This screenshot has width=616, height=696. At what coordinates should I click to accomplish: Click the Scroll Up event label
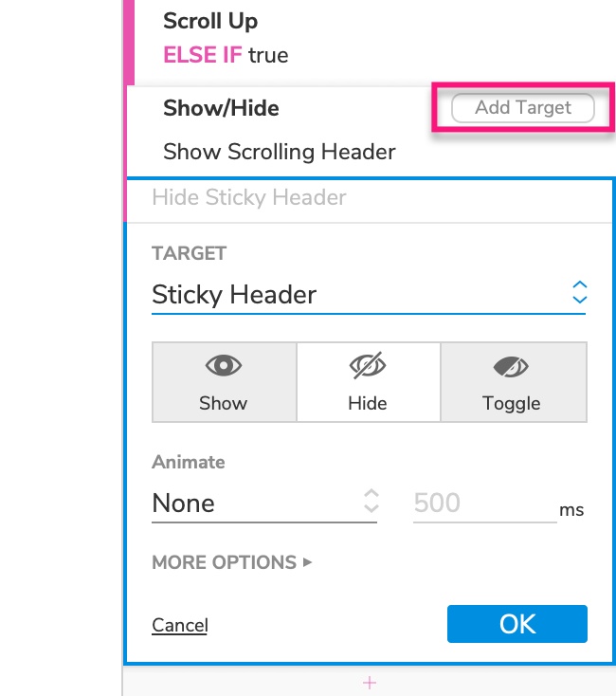coord(210,21)
